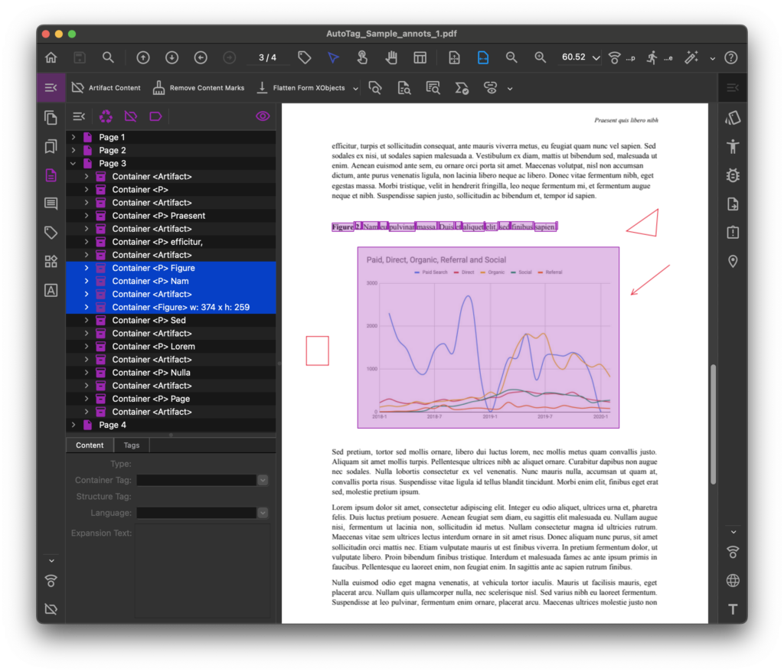The height and width of the screenshot is (672, 784).
Task: Zoom in with the plus magnifier
Action: (540, 57)
